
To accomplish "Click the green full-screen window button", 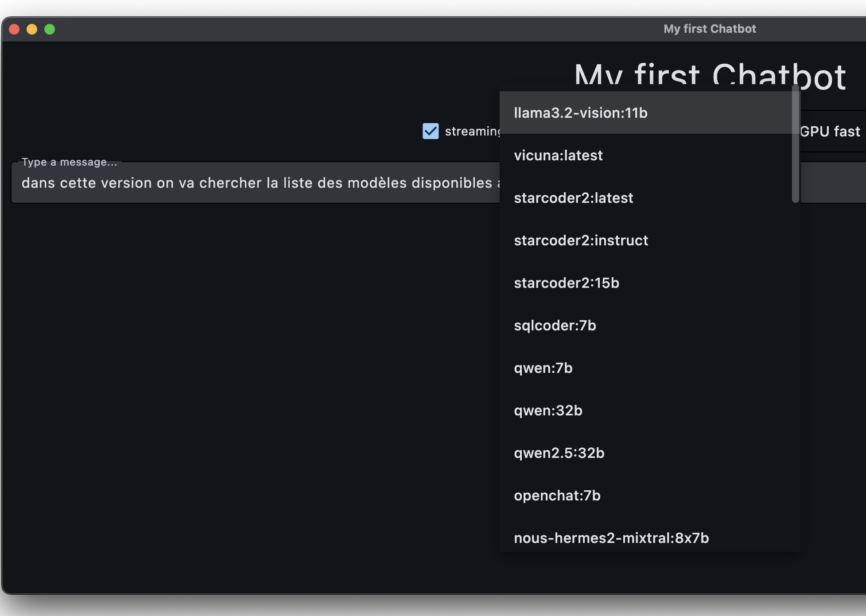I will tap(50, 29).
